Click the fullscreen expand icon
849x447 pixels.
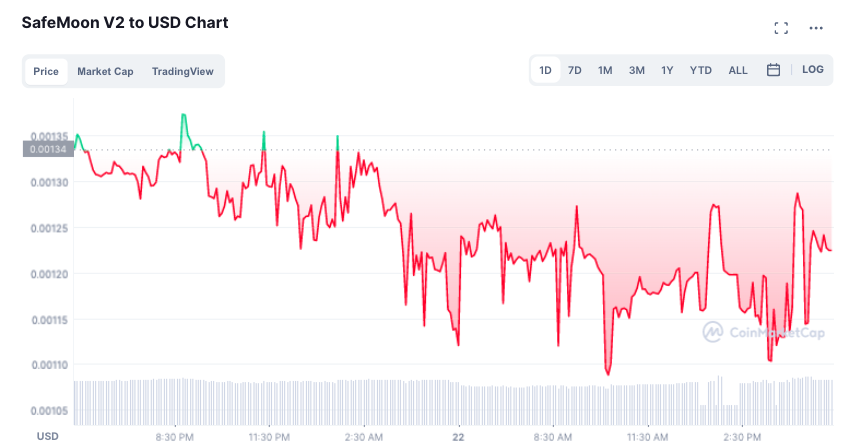[781, 28]
